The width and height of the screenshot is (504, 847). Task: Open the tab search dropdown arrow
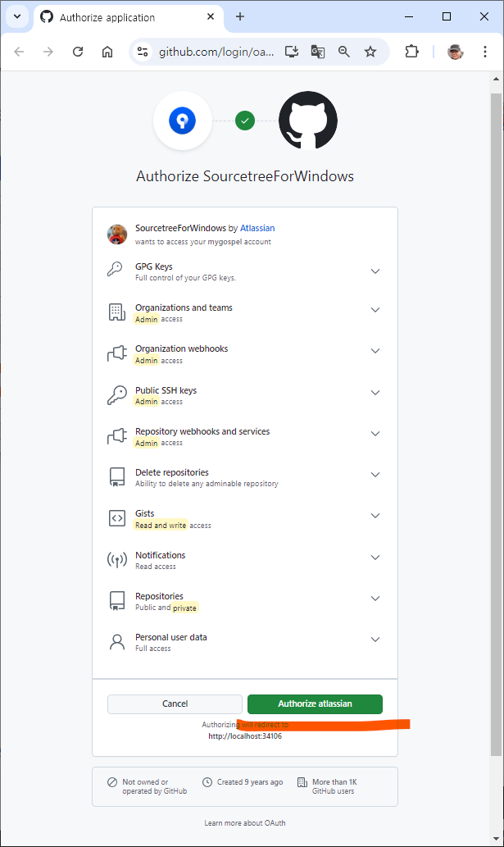point(17,16)
